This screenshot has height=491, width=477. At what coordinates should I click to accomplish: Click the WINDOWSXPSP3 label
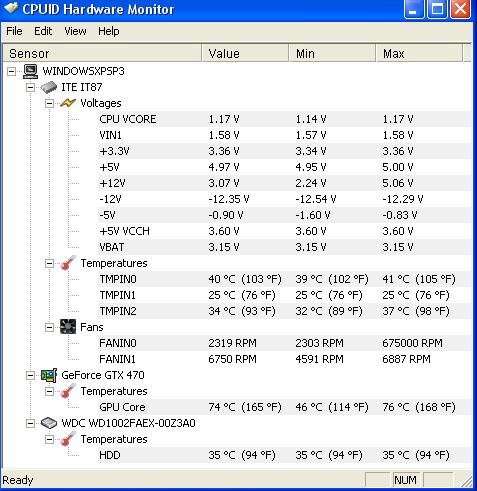tap(83, 71)
